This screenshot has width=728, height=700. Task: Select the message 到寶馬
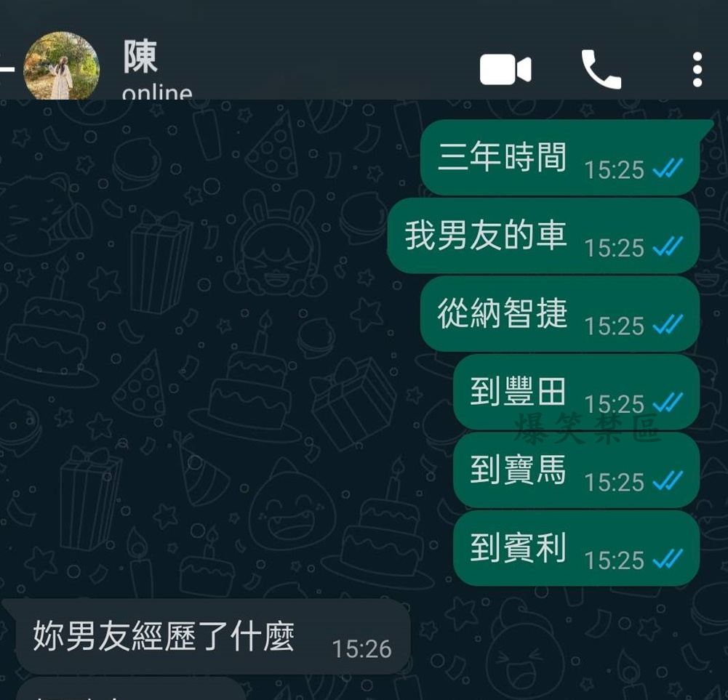tap(576, 470)
